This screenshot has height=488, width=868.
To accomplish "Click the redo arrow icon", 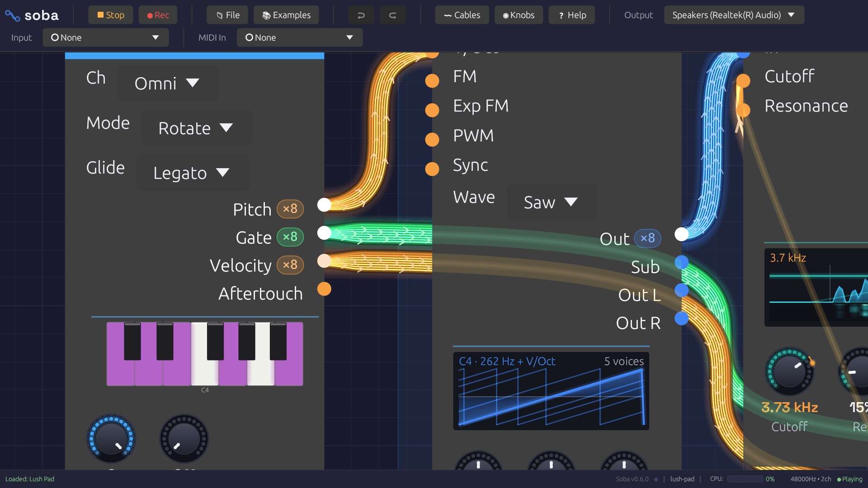I will click(x=392, y=15).
